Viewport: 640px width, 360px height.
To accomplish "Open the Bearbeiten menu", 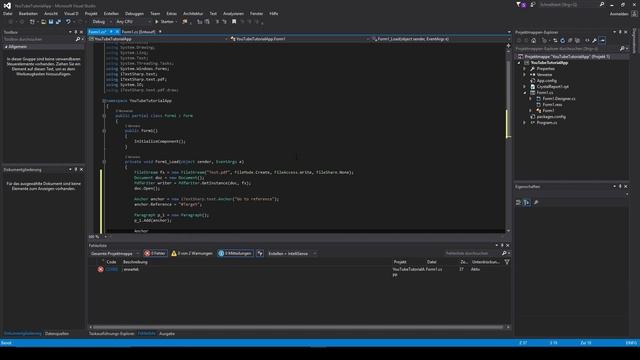I will [28, 13].
